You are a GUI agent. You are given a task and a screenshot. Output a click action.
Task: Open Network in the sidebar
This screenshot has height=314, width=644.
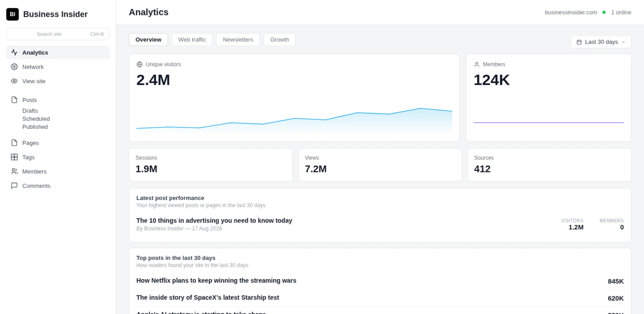point(58,67)
